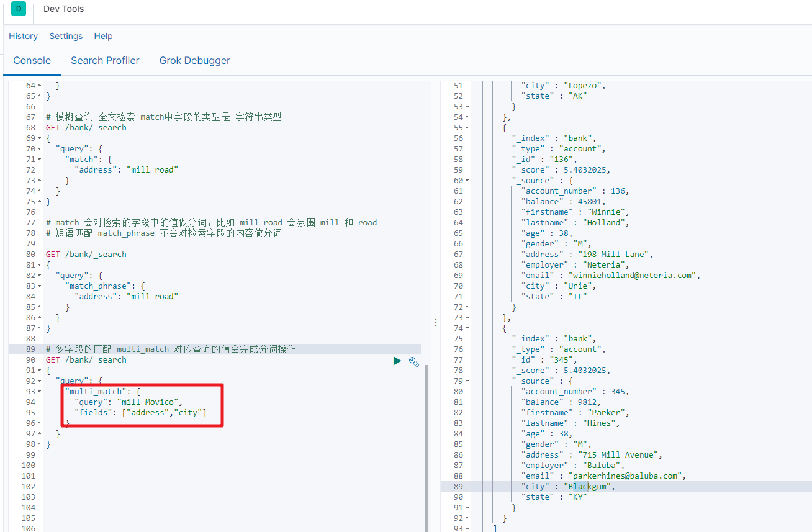Screen dimensions: 812x532
Task: Click the panel splitter drag handle
Action: [x=436, y=322]
